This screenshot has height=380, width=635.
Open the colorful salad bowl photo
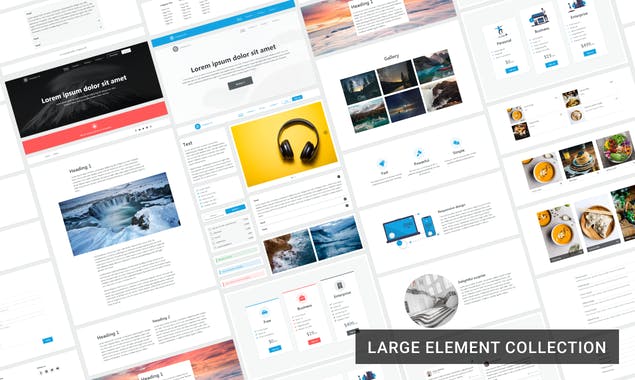click(616, 149)
